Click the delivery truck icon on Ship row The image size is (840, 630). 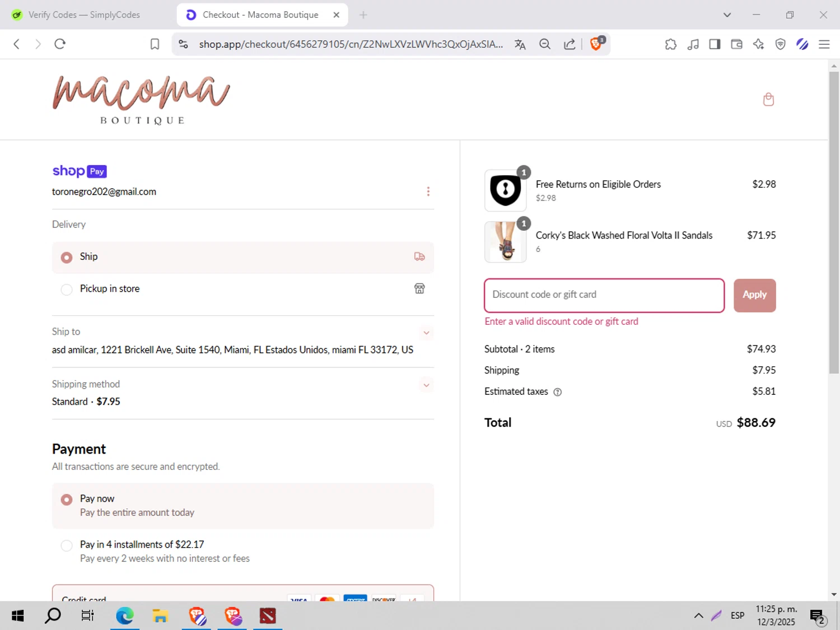tap(419, 256)
